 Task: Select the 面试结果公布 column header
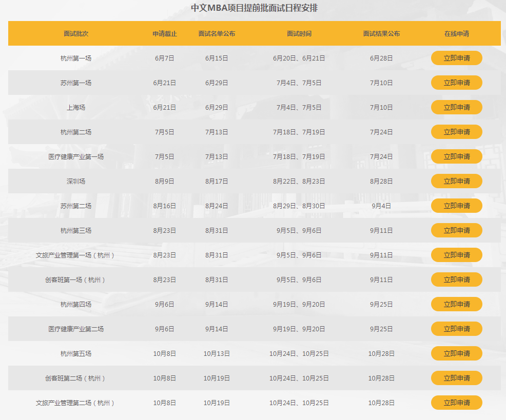point(381,33)
